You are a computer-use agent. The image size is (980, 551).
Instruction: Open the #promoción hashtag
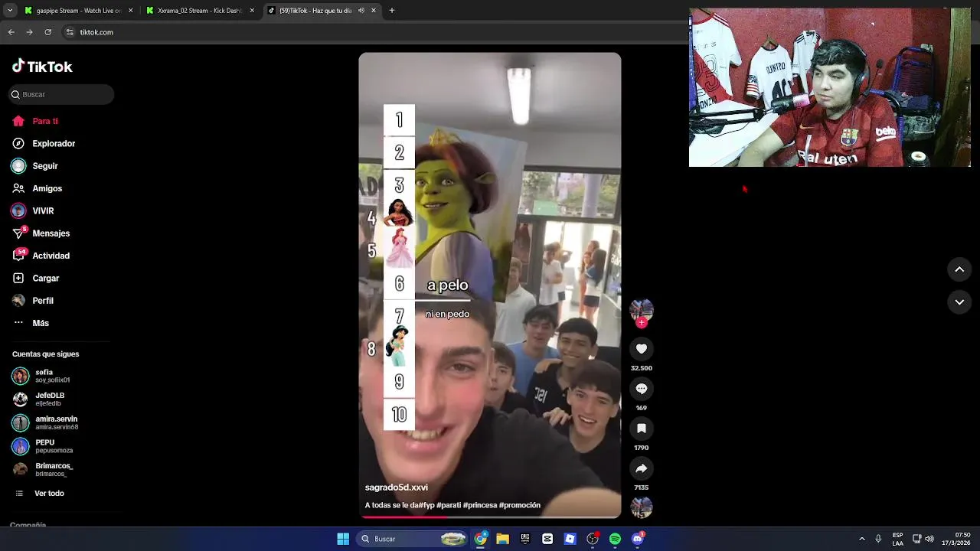pyautogui.click(x=520, y=505)
